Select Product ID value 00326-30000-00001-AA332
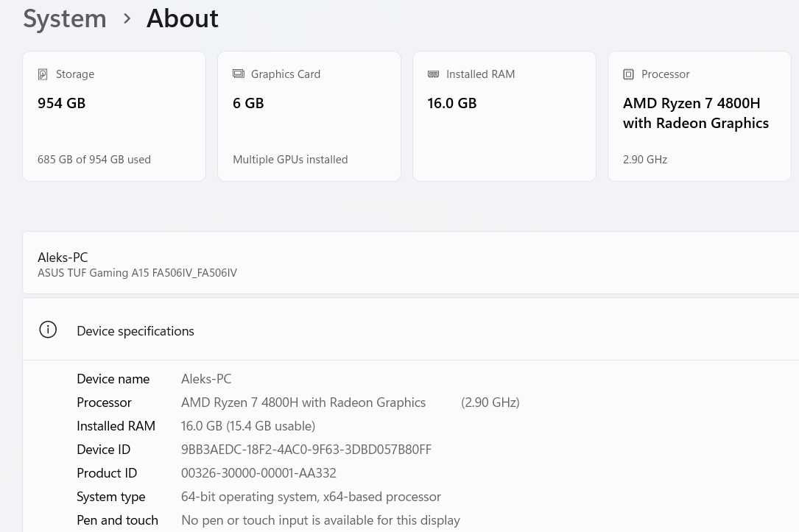The width and height of the screenshot is (799, 532). pos(259,473)
